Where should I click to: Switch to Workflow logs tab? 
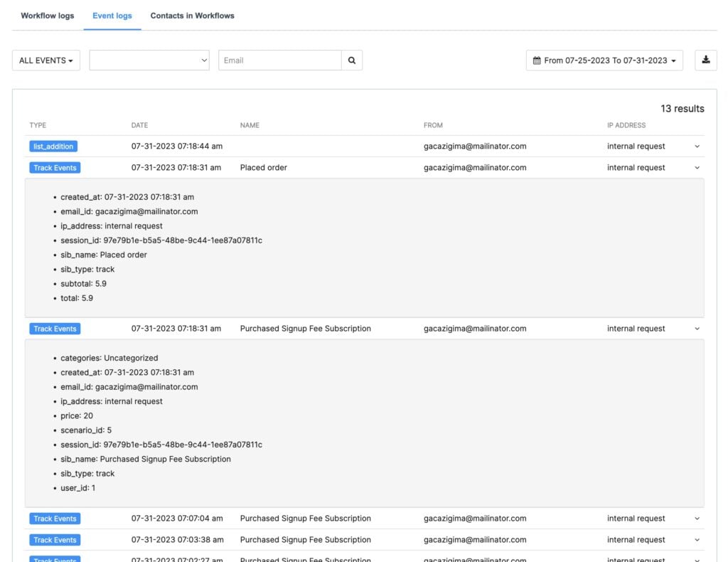48,16
